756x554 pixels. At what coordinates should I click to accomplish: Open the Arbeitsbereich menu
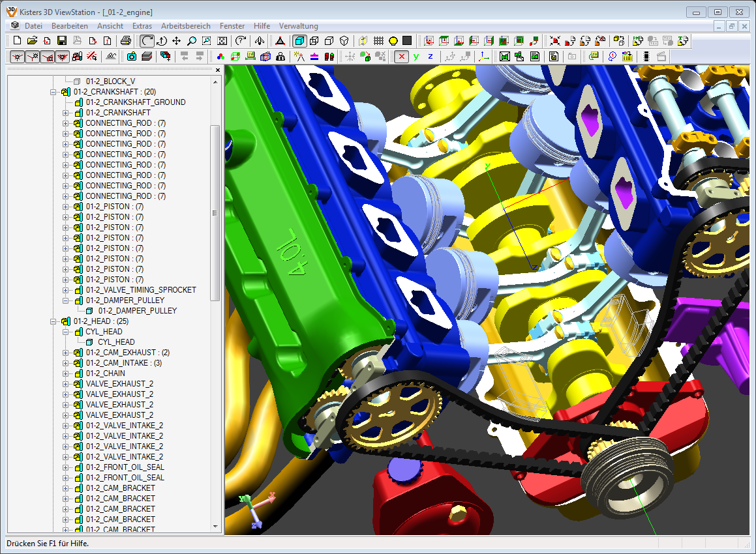[x=186, y=26]
